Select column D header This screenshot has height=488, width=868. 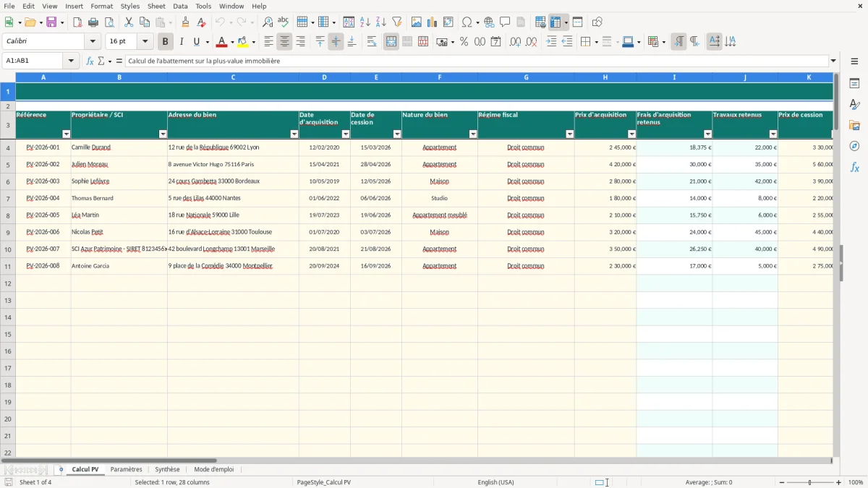[x=324, y=77]
